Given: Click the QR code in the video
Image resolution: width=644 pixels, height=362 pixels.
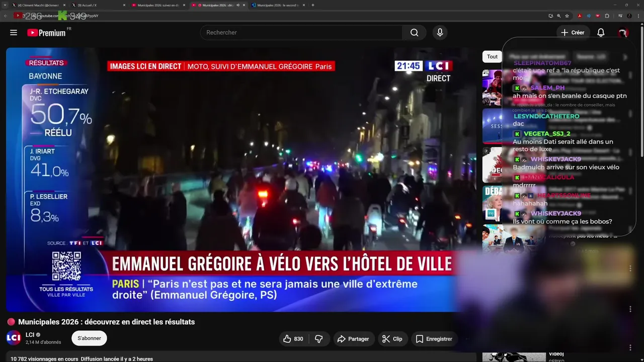Looking at the screenshot, I should coord(66,266).
